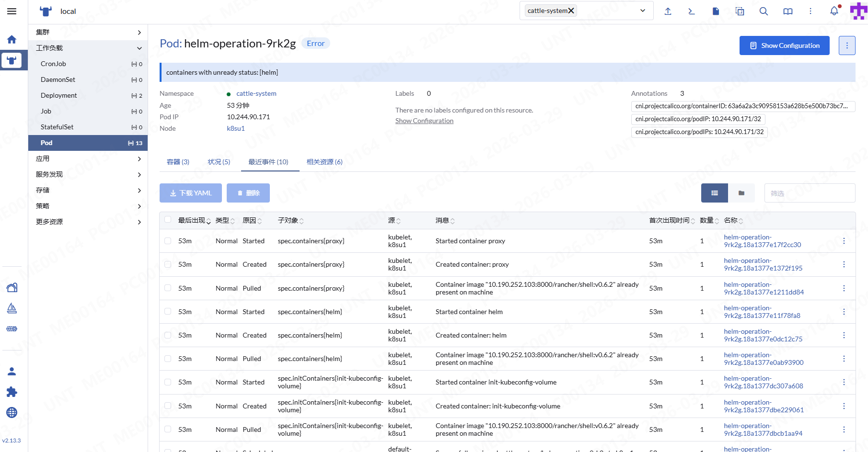Open the resource search magnifier icon
Image resolution: width=868 pixels, height=452 pixels.
click(x=764, y=11)
